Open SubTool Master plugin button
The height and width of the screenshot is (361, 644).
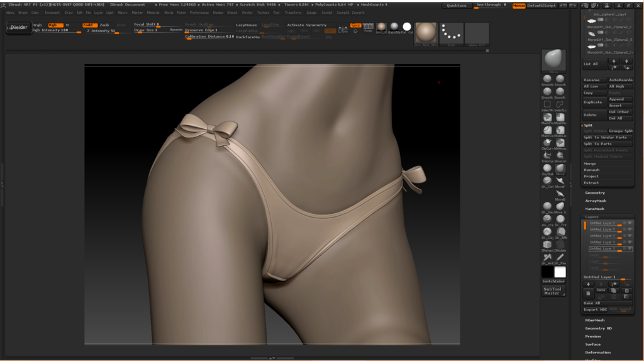(x=553, y=291)
